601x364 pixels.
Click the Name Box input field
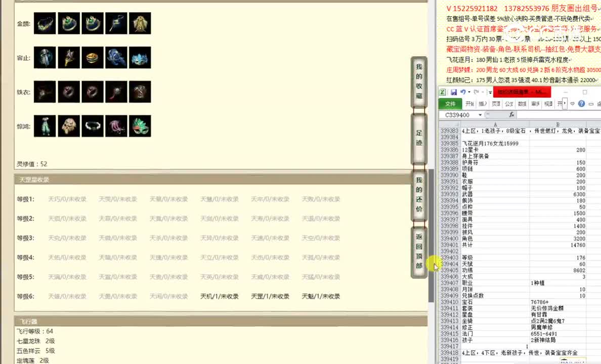(x=457, y=115)
